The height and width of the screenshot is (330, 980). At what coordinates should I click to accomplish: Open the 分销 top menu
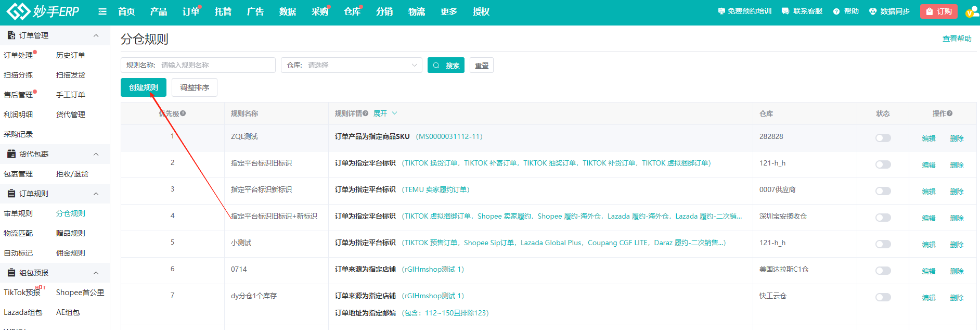click(384, 11)
